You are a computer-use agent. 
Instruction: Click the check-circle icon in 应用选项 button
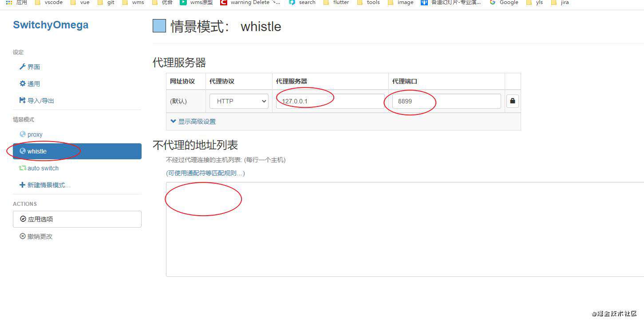[23, 219]
